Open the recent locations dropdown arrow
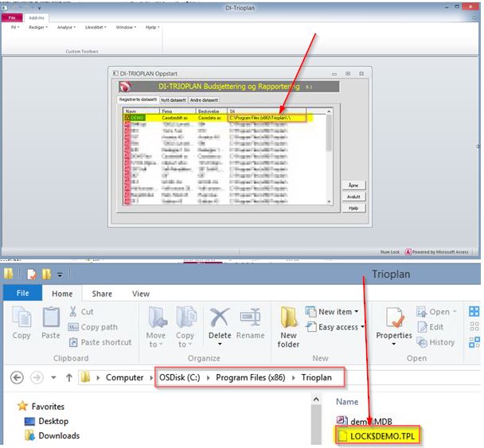 (53, 377)
